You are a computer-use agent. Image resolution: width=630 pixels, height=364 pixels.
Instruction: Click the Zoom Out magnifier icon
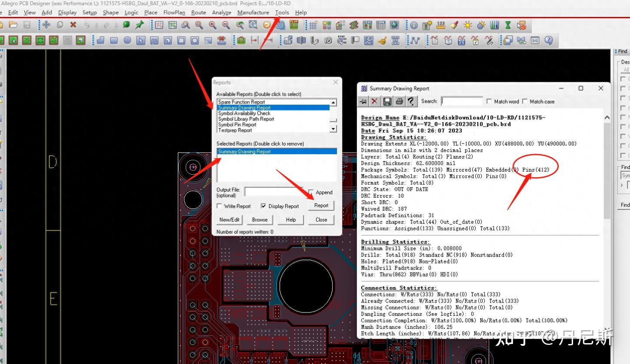coord(226,25)
